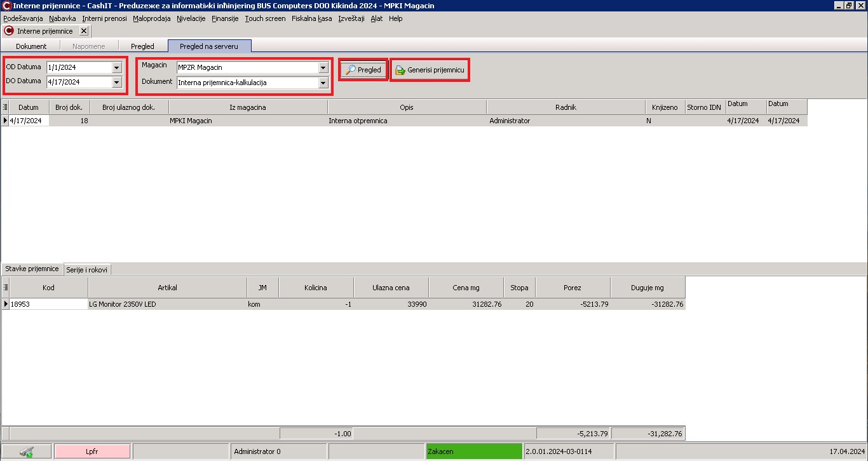Click the Interna otpremnica description cell
The height and width of the screenshot is (461, 868).
pos(407,121)
